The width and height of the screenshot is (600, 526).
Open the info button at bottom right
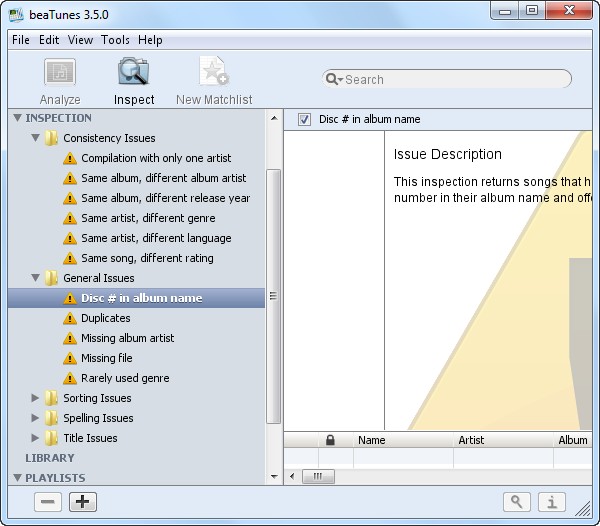pyautogui.click(x=553, y=502)
